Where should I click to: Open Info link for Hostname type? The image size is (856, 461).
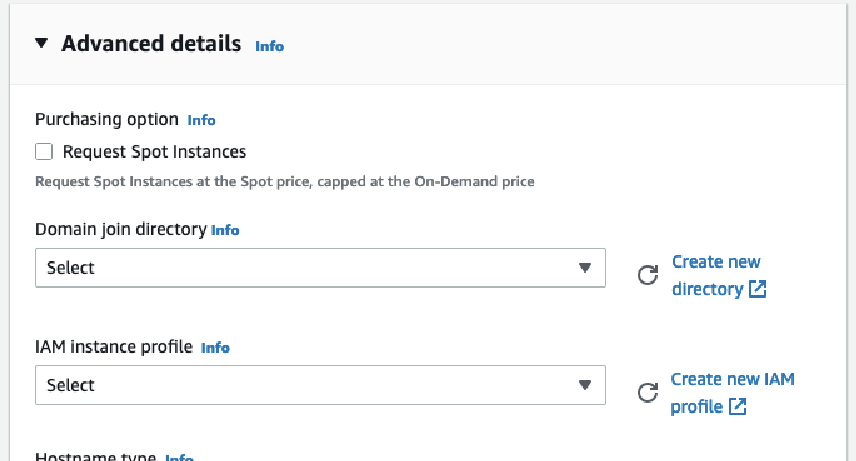pos(180,457)
